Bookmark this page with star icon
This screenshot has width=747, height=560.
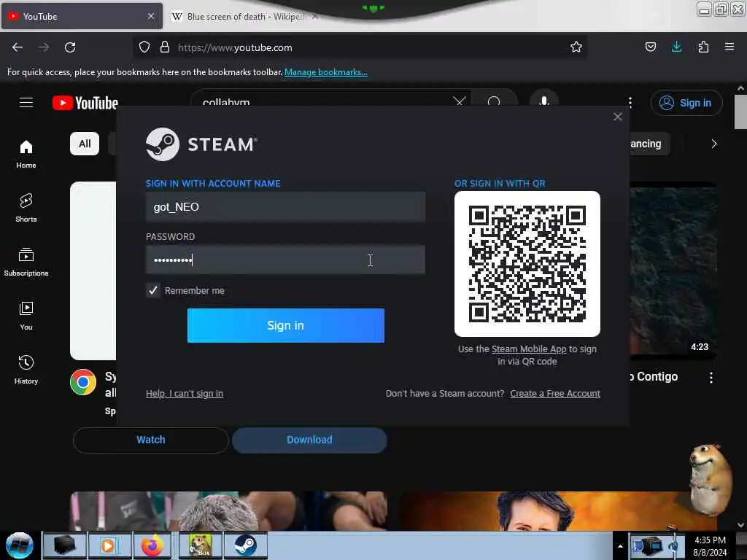click(x=576, y=47)
